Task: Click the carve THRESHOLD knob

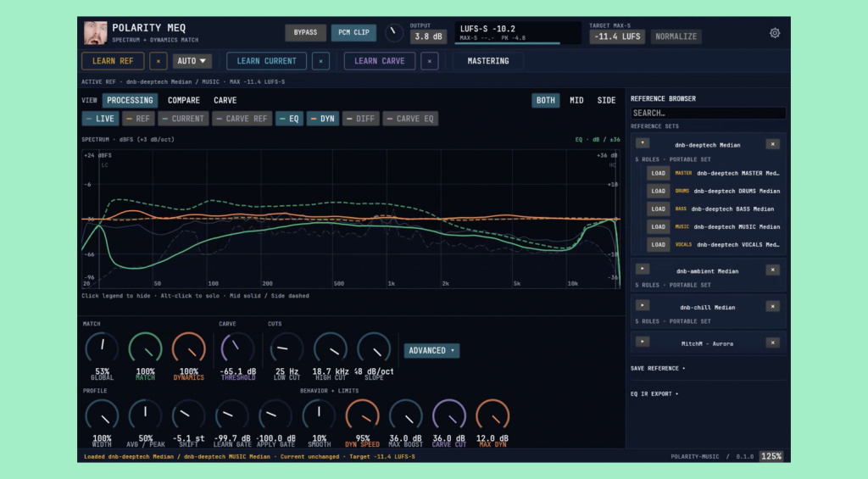Action: (237, 349)
